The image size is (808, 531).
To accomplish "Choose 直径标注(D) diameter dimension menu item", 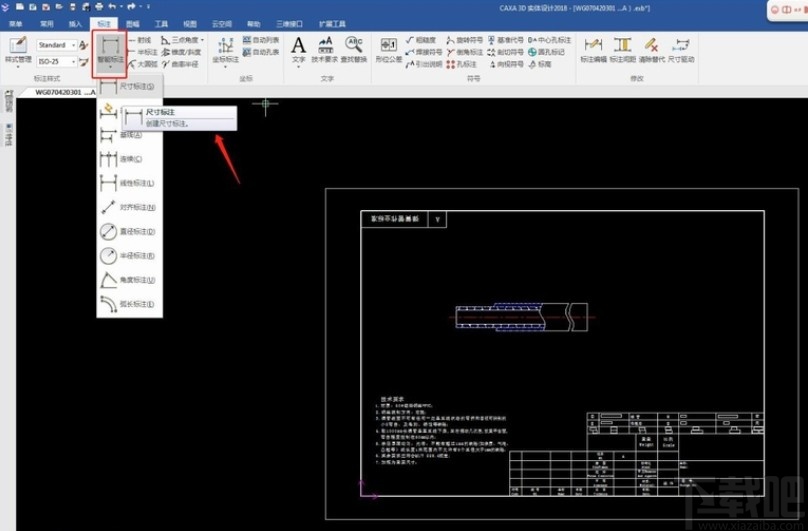I will point(129,231).
